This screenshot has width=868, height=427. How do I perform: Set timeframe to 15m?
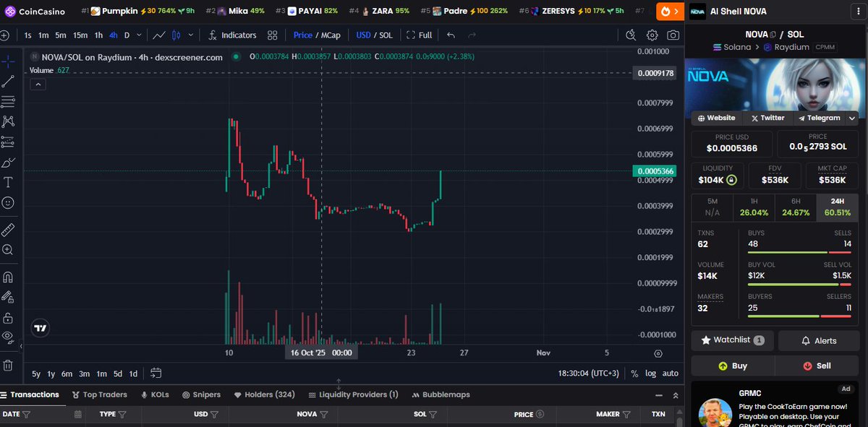point(80,35)
